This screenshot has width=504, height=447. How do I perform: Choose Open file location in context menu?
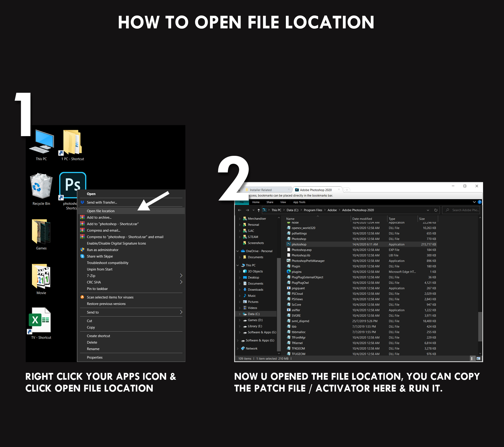(x=101, y=211)
